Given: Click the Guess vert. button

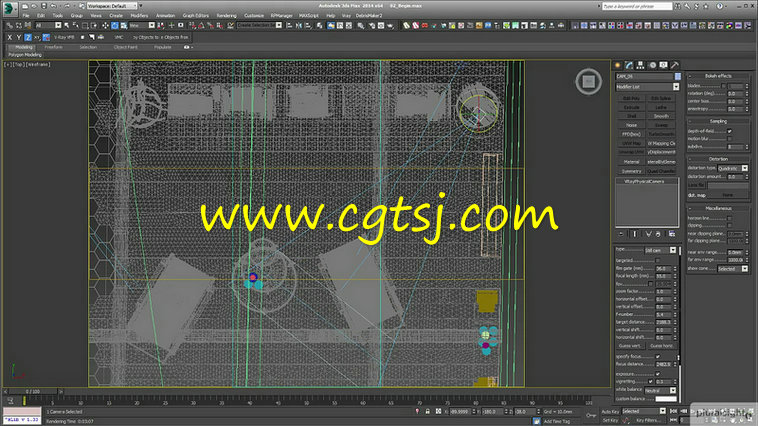Looking at the screenshot, I should click(x=630, y=346).
